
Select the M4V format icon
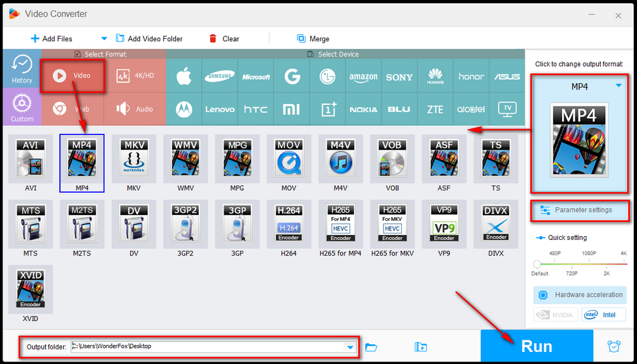(x=340, y=158)
